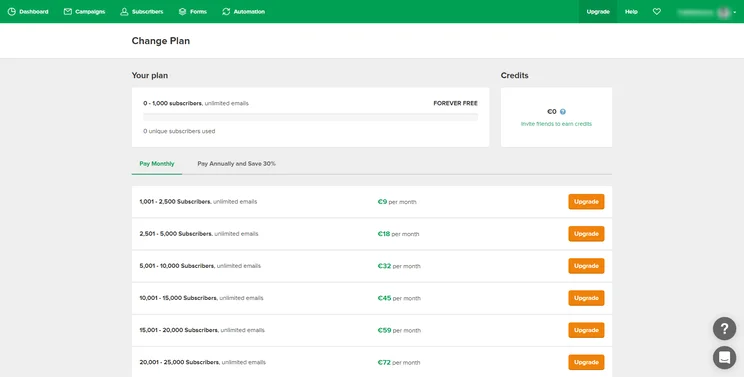Upgrade to the 20,001 - 25,000 Subscribers plan
The width and height of the screenshot is (744, 377).
586,362
